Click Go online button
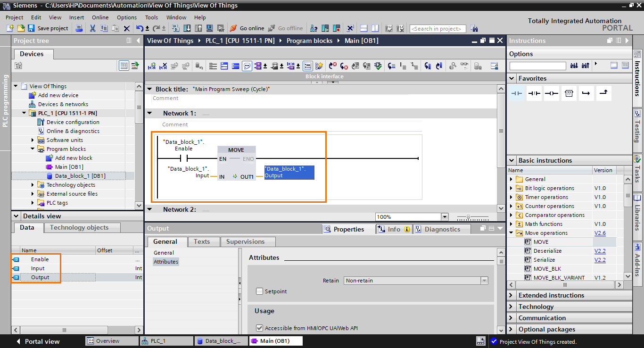The image size is (644, 348). (x=247, y=28)
